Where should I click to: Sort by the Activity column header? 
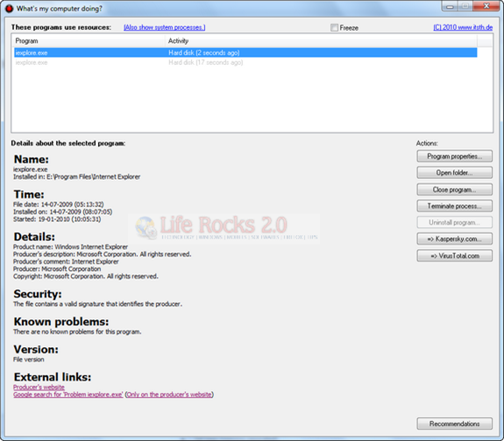[321, 41]
